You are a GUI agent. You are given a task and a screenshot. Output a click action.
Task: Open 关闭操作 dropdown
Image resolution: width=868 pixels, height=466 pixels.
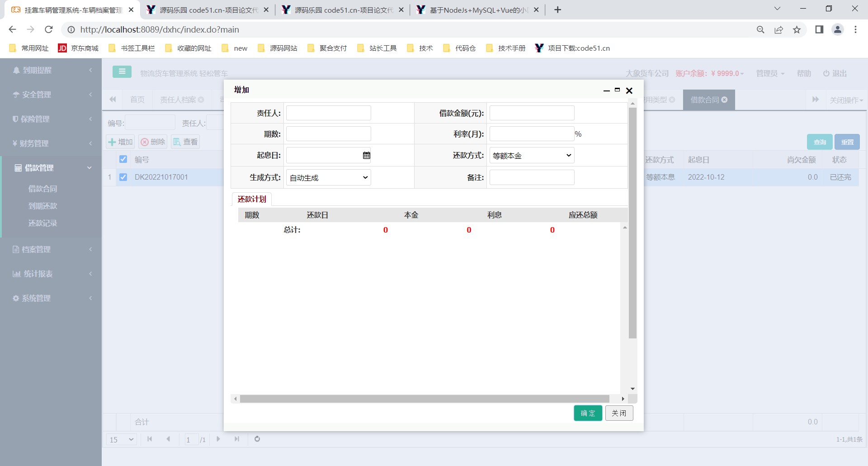846,100
